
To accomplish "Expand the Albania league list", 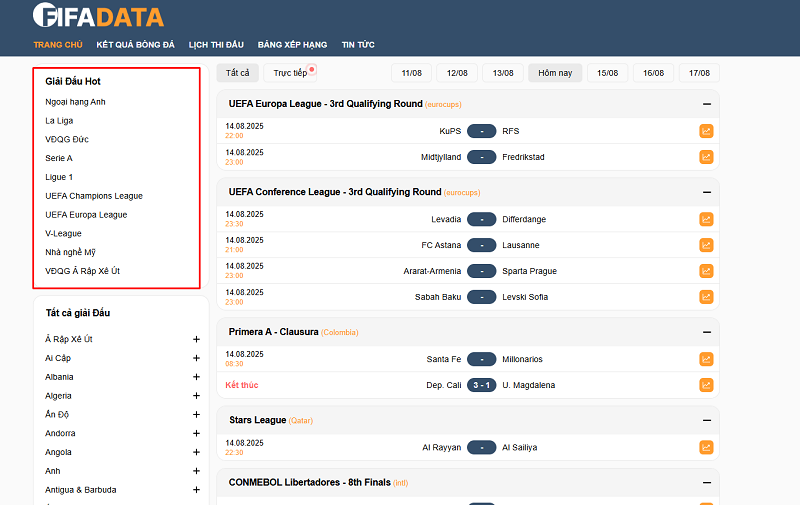I will pyautogui.click(x=196, y=377).
